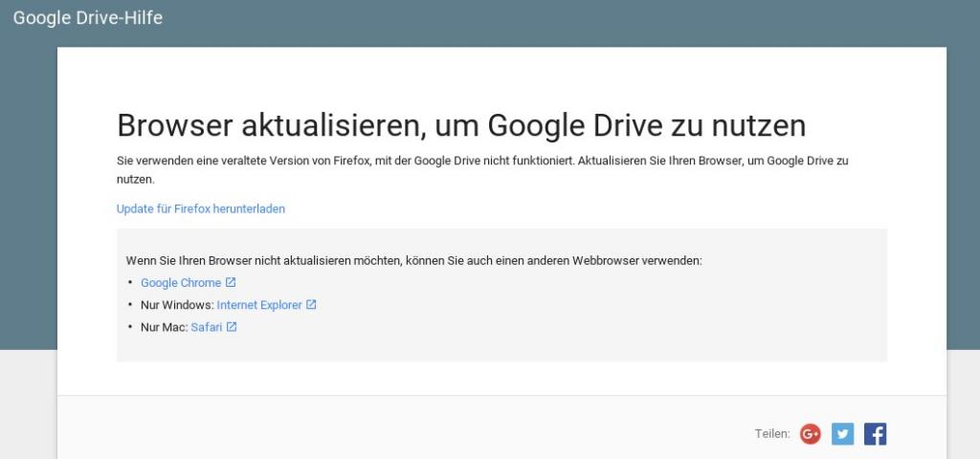Viewport: 980px width, 459px height.
Task: Click external-link icon beside Internet Explorer
Action: pos(311,305)
